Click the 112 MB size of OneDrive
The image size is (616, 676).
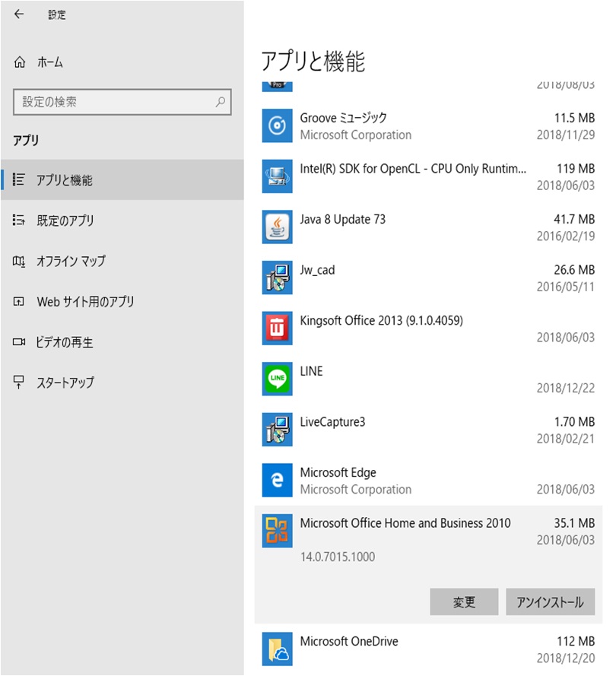576,642
